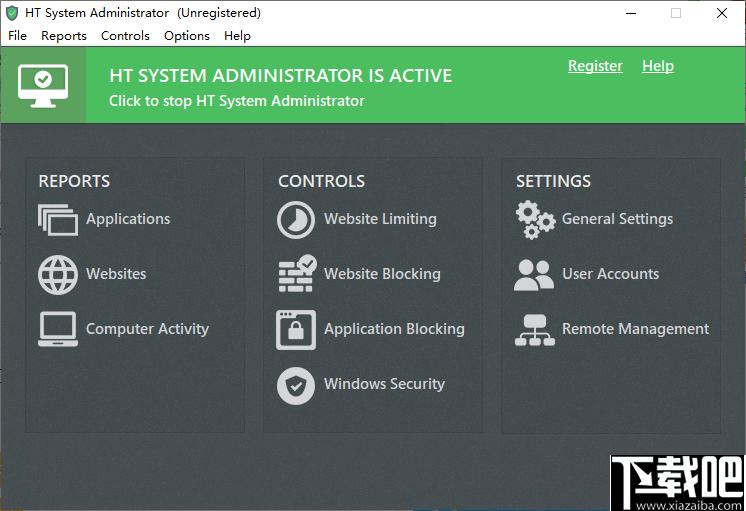Close the HT System Administrator window
This screenshot has height=511, width=746.
(x=721, y=13)
